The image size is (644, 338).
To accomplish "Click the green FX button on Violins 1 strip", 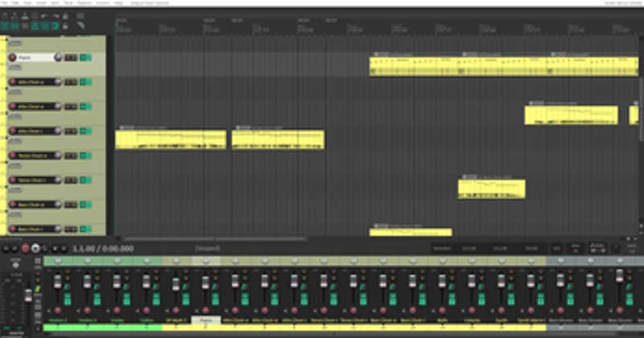I will tap(68, 299).
